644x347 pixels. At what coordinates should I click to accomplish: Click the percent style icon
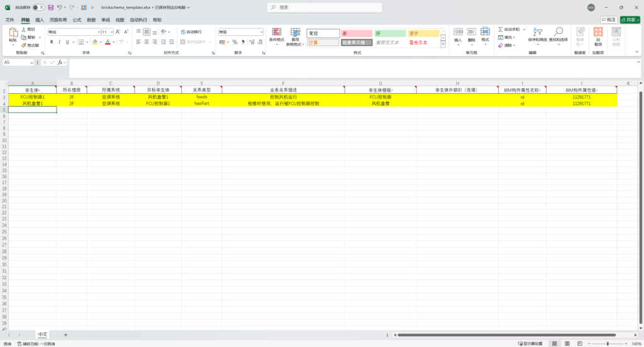coord(235,42)
